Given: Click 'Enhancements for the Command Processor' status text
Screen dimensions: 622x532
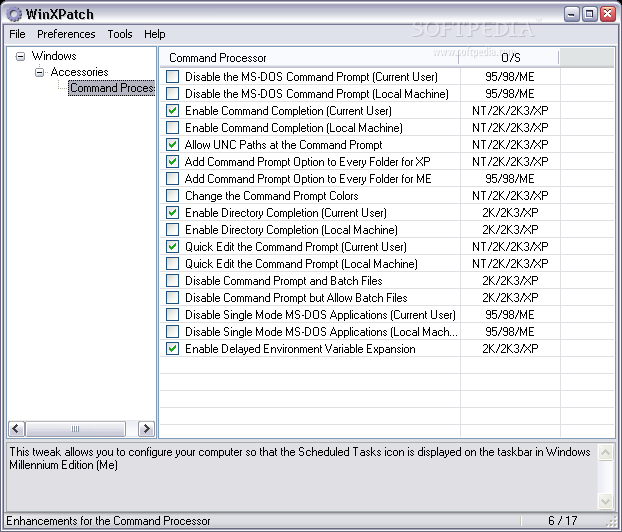Looking at the screenshot, I should click(108, 520).
